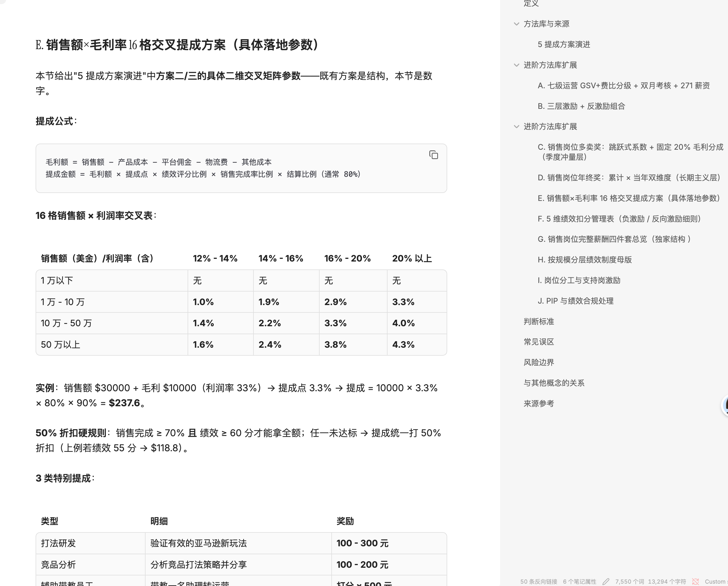Viewport: 728px width, 586px height.
Task: Select H. 按规模分层绩效制度母版
Action: tap(585, 260)
